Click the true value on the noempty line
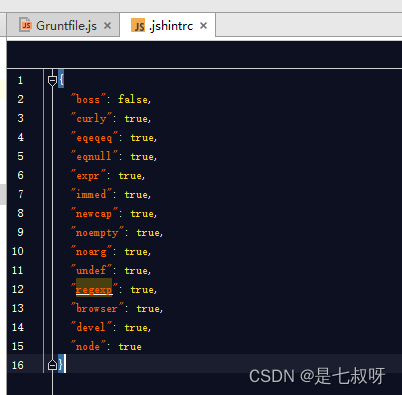The height and width of the screenshot is (395, 402). (x=148, y=233)
